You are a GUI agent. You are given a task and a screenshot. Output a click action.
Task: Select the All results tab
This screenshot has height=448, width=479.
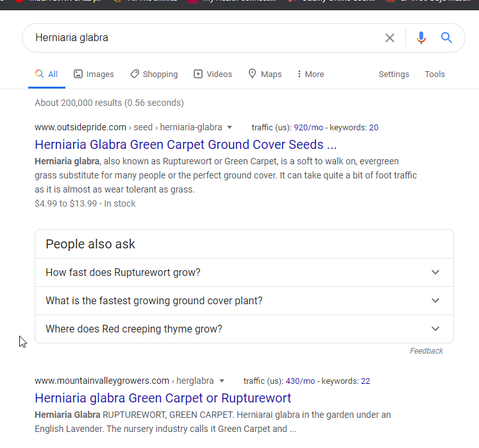[x=47, y=74]
